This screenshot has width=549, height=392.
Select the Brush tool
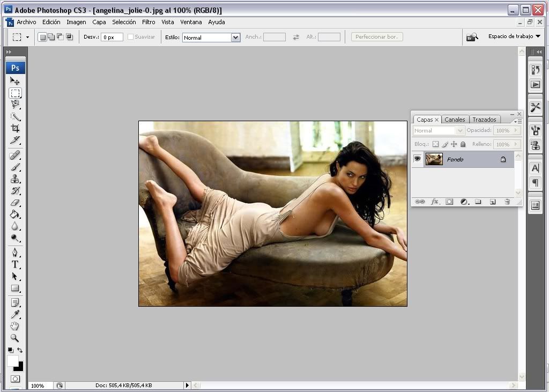tap(14, 167)
